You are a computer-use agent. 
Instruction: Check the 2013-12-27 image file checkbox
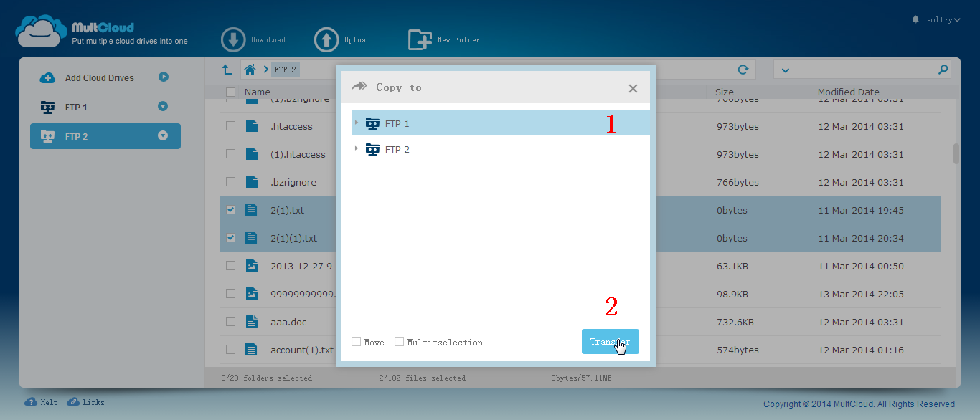[x=230, y=265]
